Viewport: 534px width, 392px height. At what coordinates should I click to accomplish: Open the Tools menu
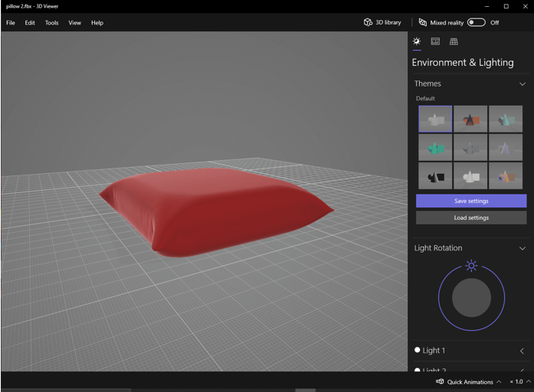52,23
